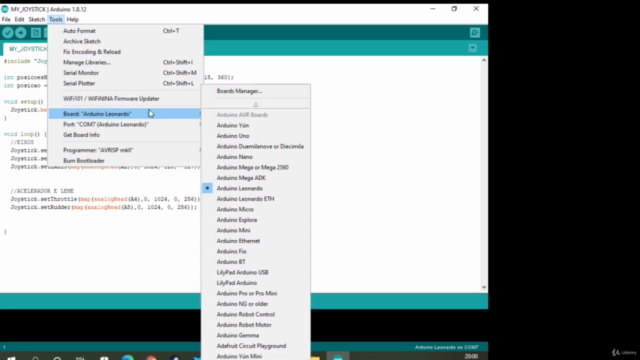Viewport: 640px width, 360px height.
Task: Select Fix Encoding & Reload
Action: click(x=126, y=52)
